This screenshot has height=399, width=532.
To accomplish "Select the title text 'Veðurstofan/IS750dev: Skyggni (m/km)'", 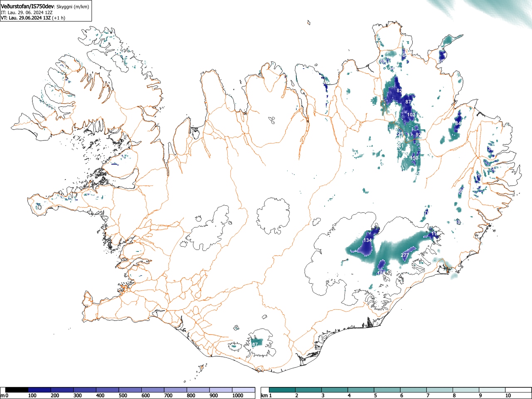I will [44, 7].
